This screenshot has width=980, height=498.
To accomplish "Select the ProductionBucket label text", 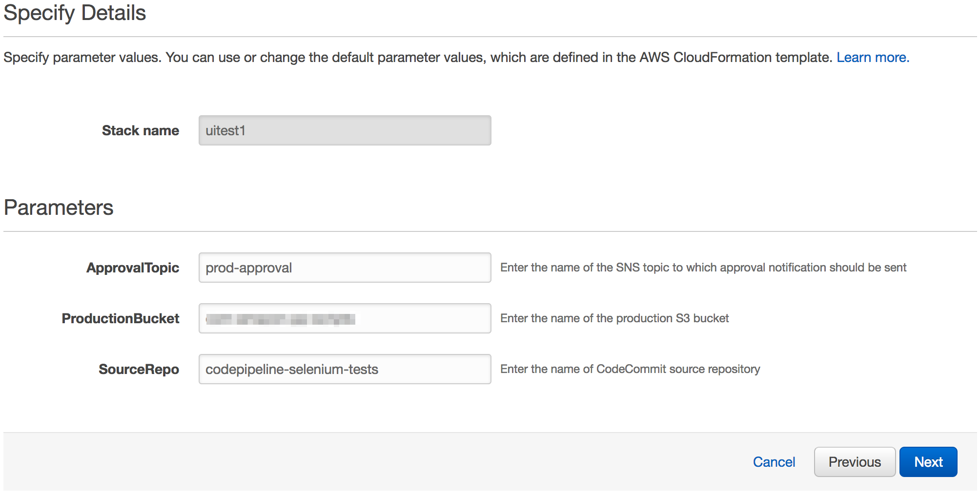I will (121, 318).
